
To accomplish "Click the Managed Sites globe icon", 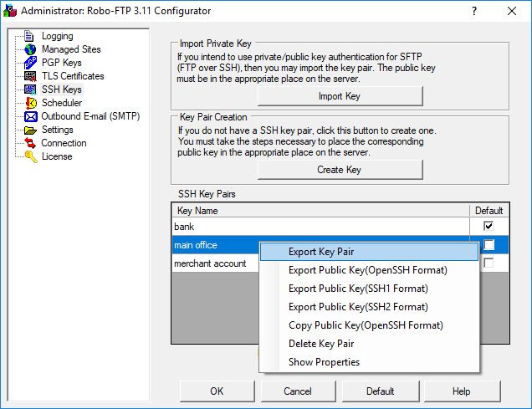I will point(30,49).
